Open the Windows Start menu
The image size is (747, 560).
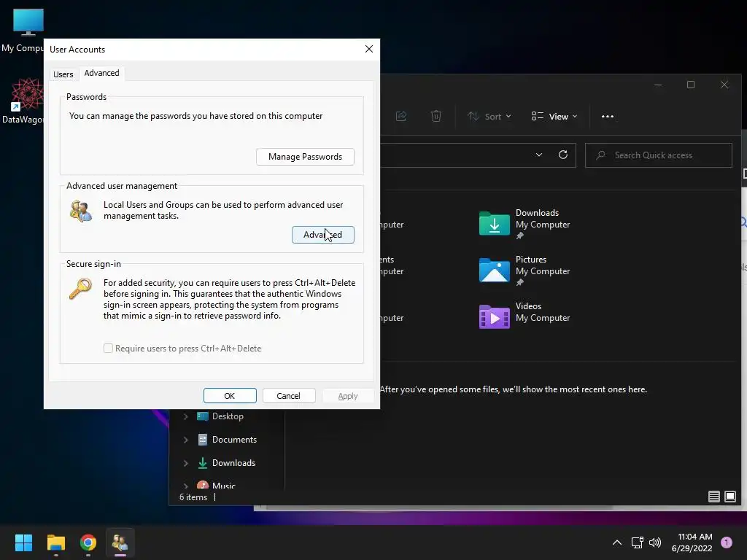[x=23, y=542]
